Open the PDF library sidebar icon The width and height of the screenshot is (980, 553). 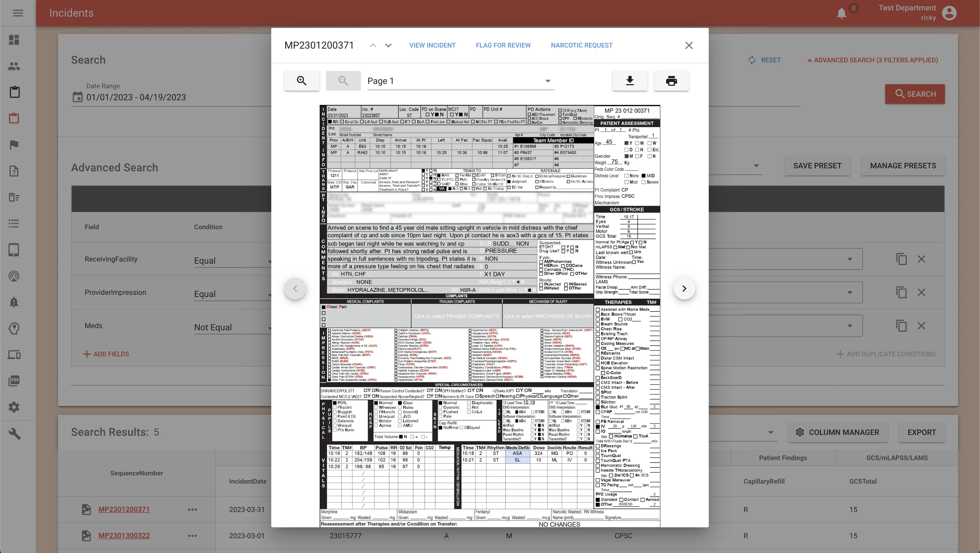(14, 381)
